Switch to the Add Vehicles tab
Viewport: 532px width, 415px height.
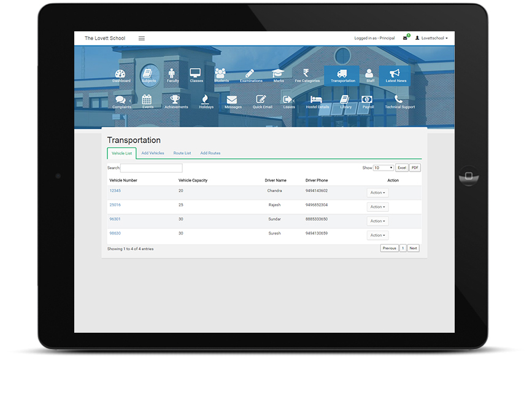pos(153,153)
